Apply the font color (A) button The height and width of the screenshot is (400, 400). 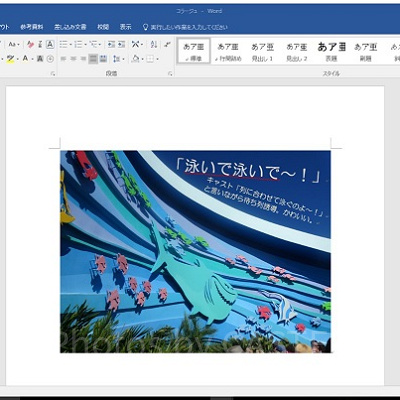[25, 59]
